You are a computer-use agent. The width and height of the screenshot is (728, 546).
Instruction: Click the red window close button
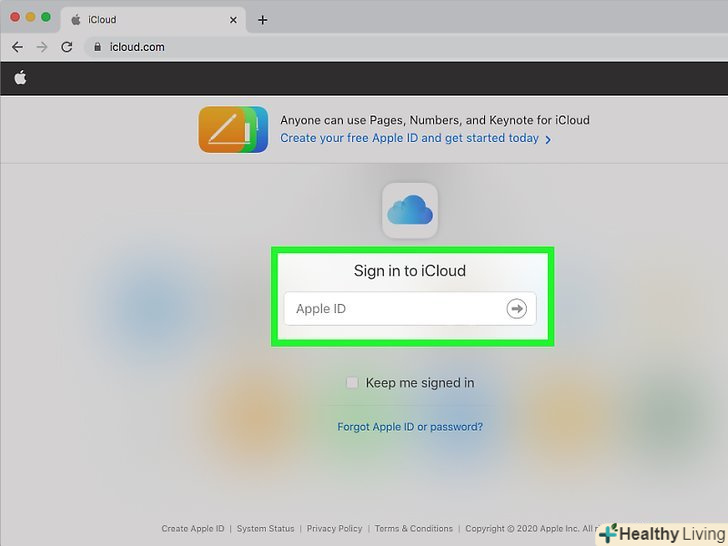15,17
